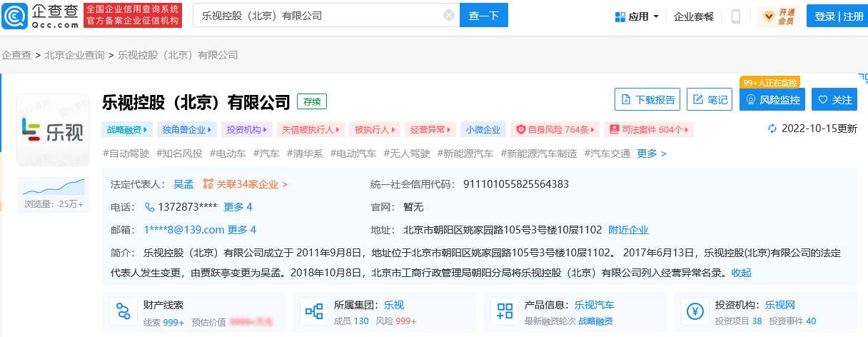
Task: Click the 99+人正在监控 badge
Action: tap(769, 82)
